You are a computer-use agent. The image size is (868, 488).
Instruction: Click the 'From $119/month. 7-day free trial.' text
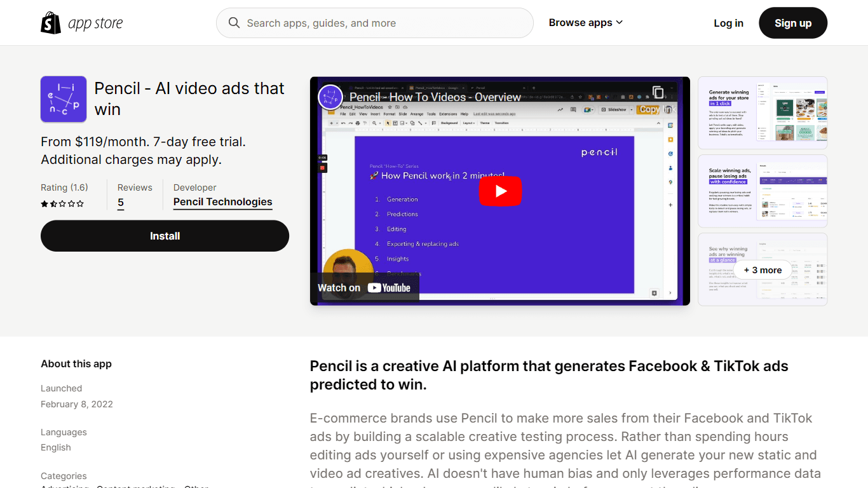tap(143, 142)
